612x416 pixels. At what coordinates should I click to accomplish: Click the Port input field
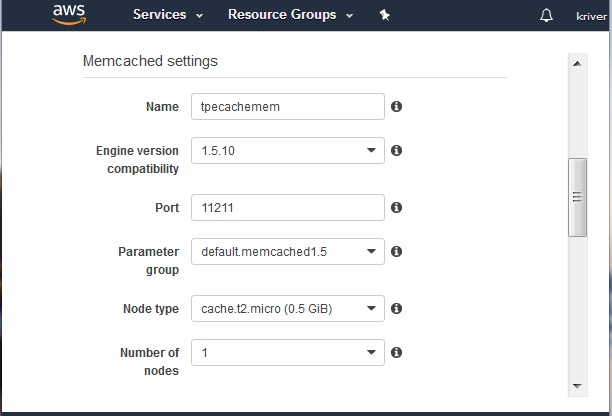click(287, 207)
